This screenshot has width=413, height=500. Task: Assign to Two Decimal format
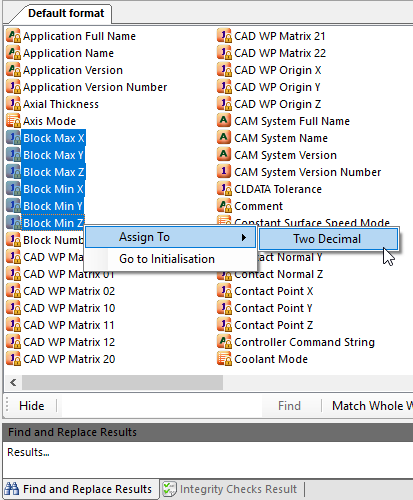tap(328, 239)
